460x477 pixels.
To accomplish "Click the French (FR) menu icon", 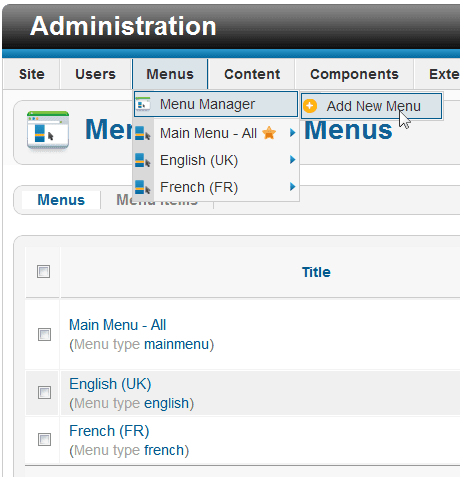I will pyautogui.click(x=143, y=187).
